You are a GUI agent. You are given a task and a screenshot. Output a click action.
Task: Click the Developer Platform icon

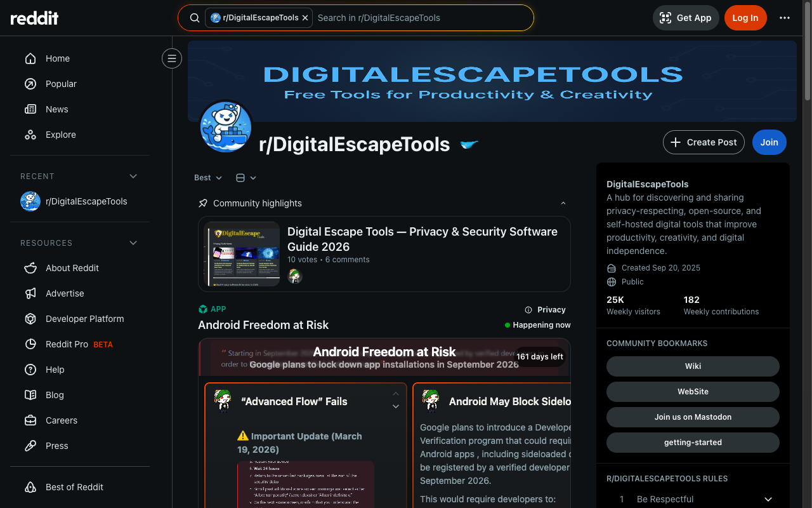[30, 318]
